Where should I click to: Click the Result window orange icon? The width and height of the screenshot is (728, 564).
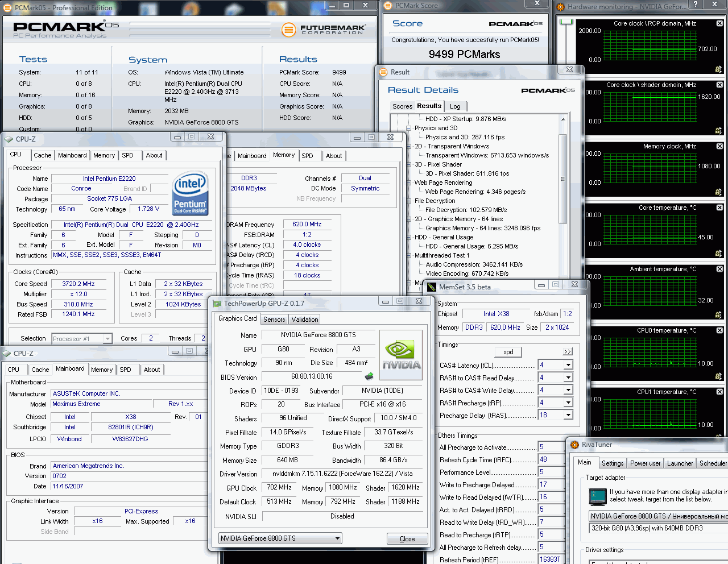(x=383, y=72)
